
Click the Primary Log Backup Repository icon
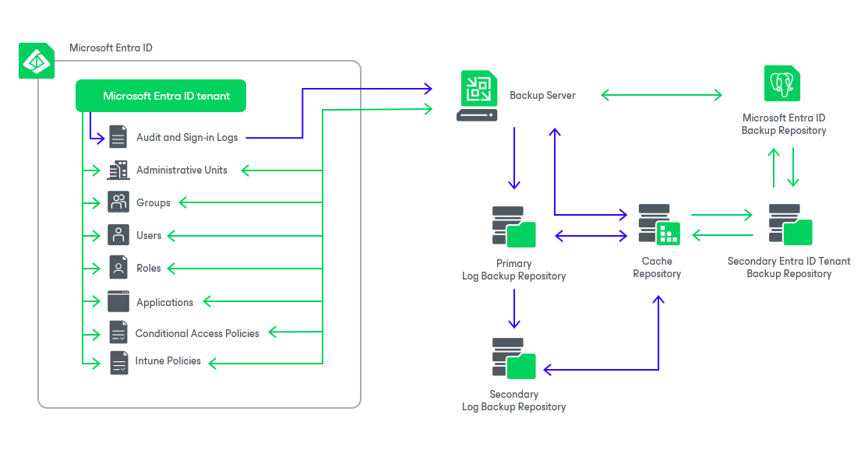click(513, 227)
